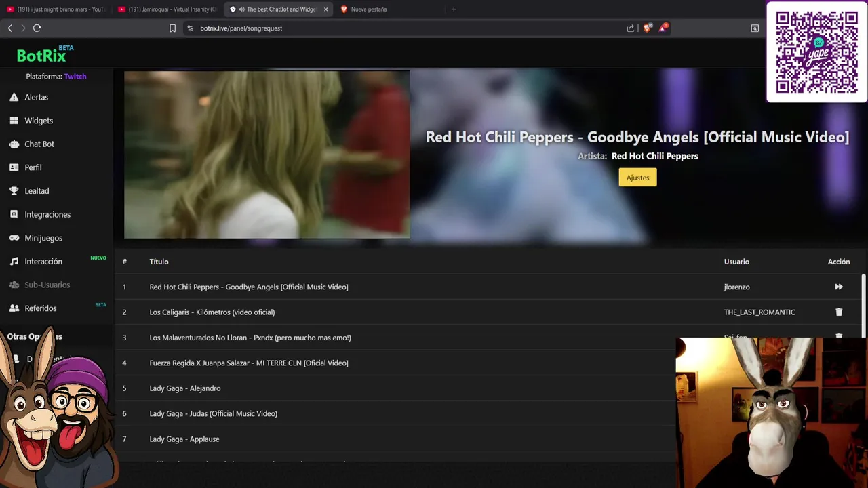Switch to Jamiroquai Virtual Insanity tab
The width and height of the screenshot is (868, 488).
point(166,9)
